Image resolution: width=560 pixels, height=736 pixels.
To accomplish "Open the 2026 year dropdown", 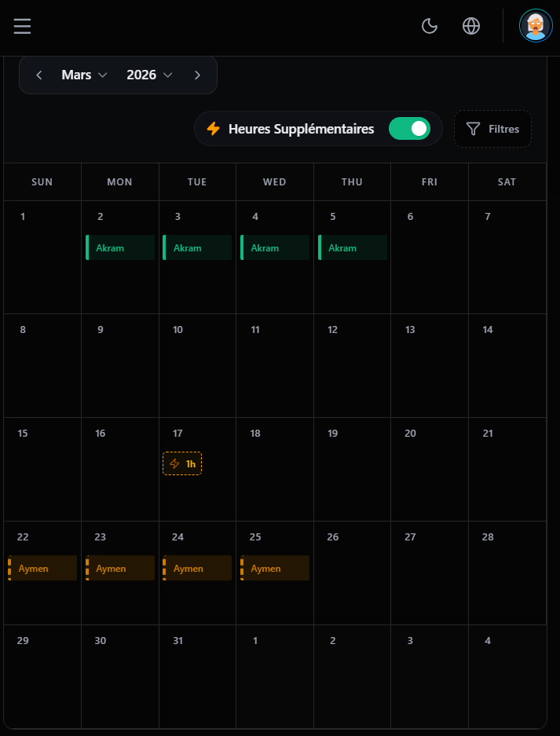I will [x=149, y=75].
